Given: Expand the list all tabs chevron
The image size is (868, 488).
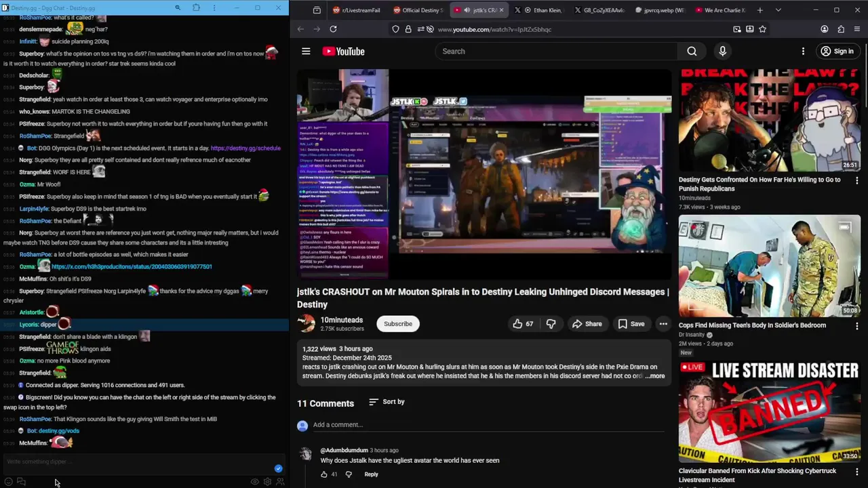Looking at the screenshot, I should tap(778, 10).
